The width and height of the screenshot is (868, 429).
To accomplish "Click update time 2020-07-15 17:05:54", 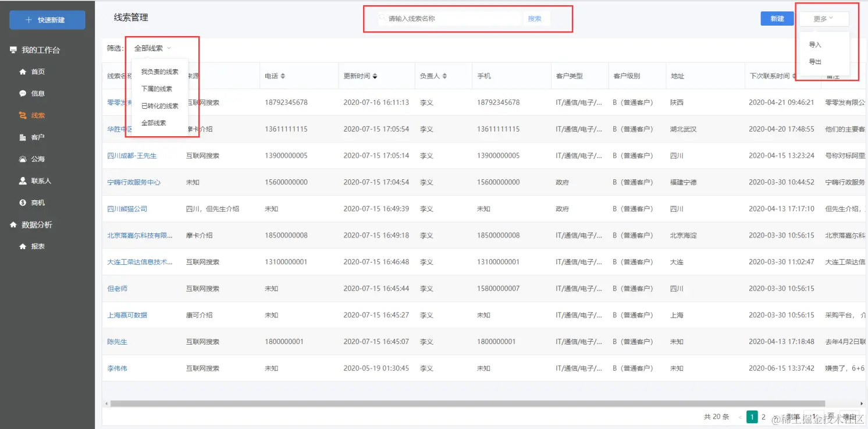I will coord(376,129).
